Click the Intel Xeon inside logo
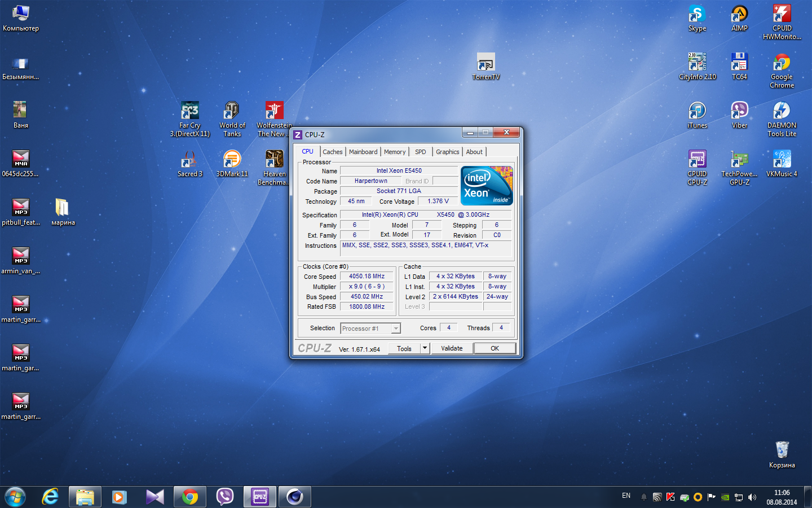The width and height of the screenshot is (812, 508). (x=487, y=186)
